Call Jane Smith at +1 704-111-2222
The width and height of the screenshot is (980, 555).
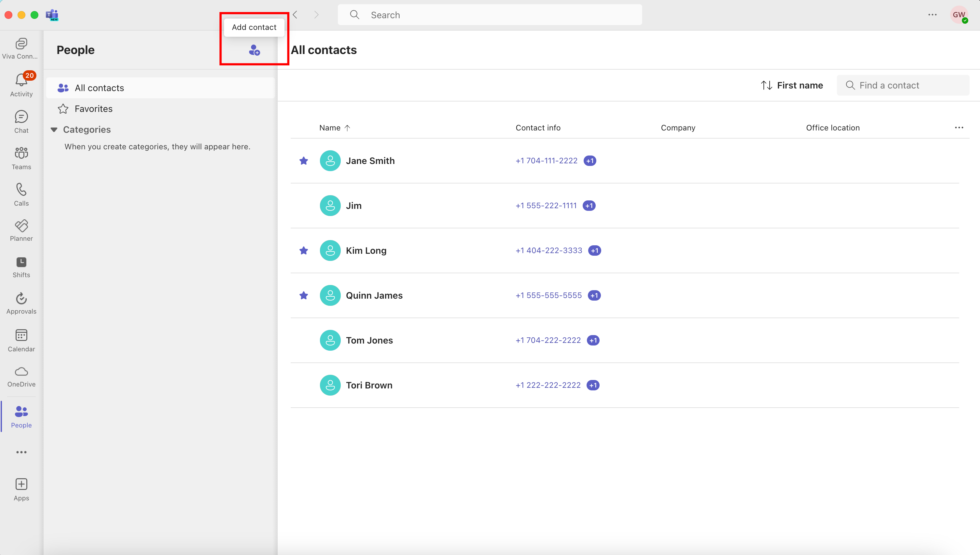547,160
